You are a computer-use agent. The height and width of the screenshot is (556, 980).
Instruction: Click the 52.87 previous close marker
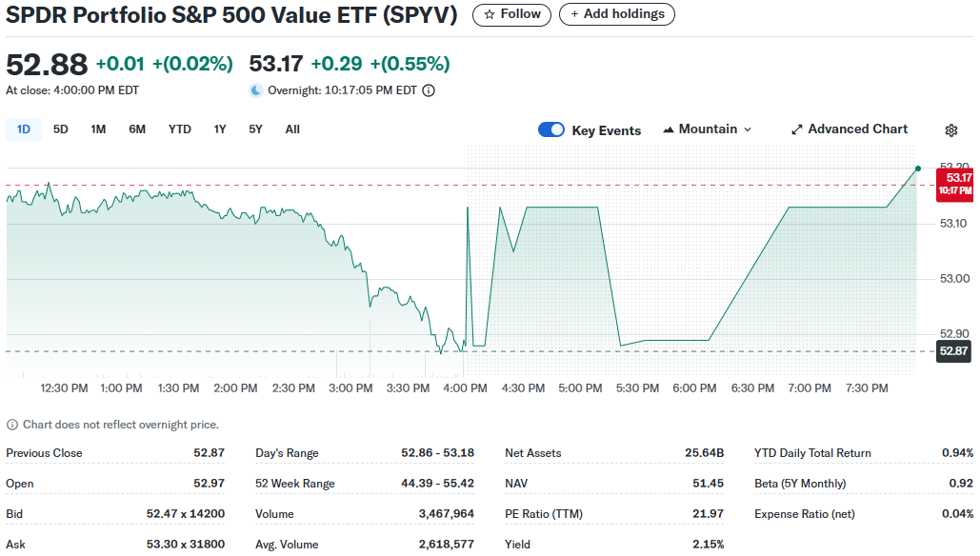pos(953,351)
